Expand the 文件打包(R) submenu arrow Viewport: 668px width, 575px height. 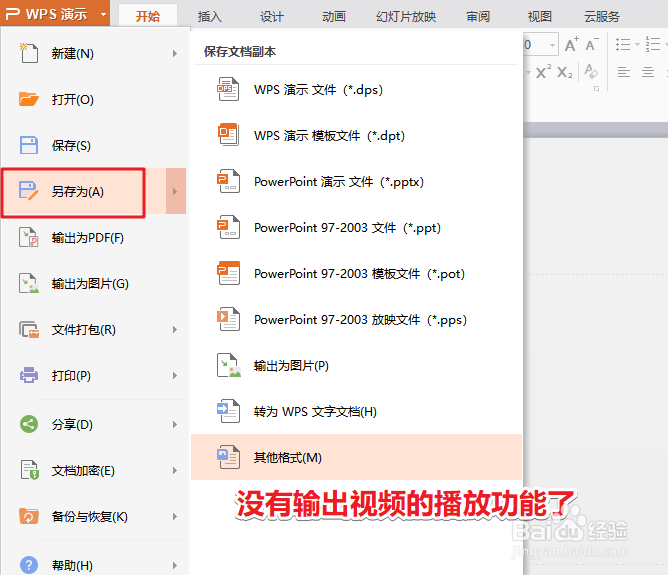pyautogui.click(x=175, y=329)
